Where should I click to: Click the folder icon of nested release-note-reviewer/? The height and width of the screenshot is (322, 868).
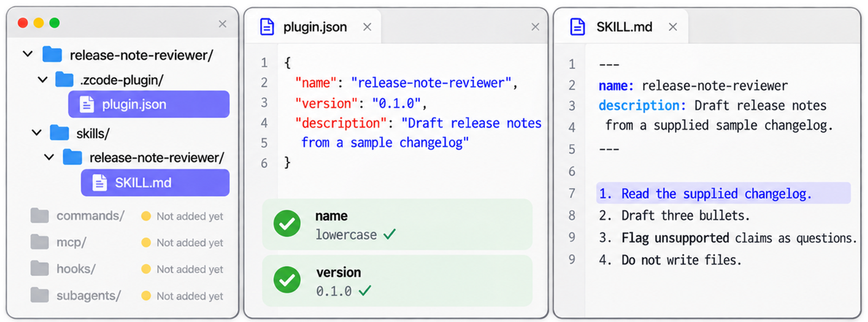pyautogui.click(x=72, y=157)
